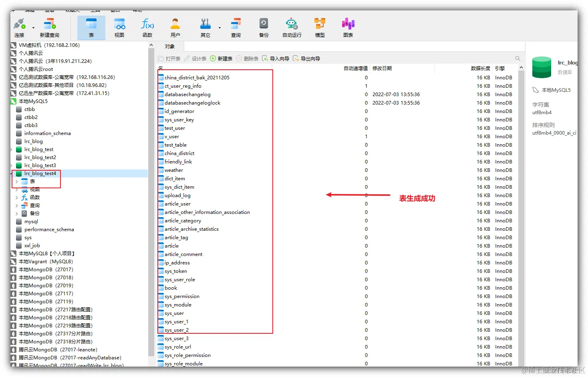Expand the 函数 node in tree
This screenshot has height=377, width=588.
click(16, 198)
